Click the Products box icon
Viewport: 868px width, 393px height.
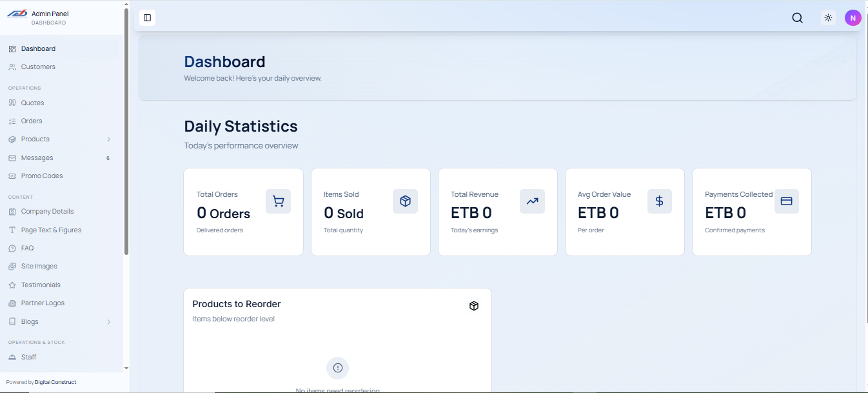tap(12, 139)
